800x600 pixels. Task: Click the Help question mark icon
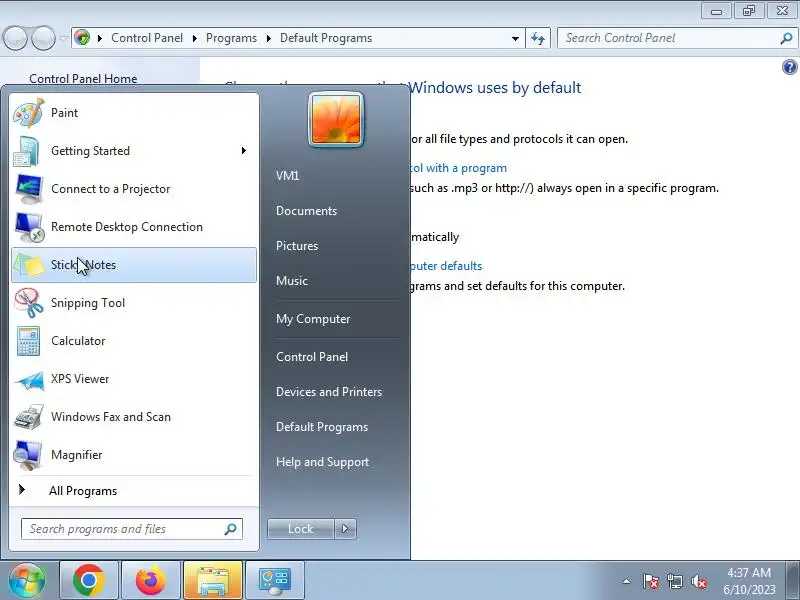789,67
